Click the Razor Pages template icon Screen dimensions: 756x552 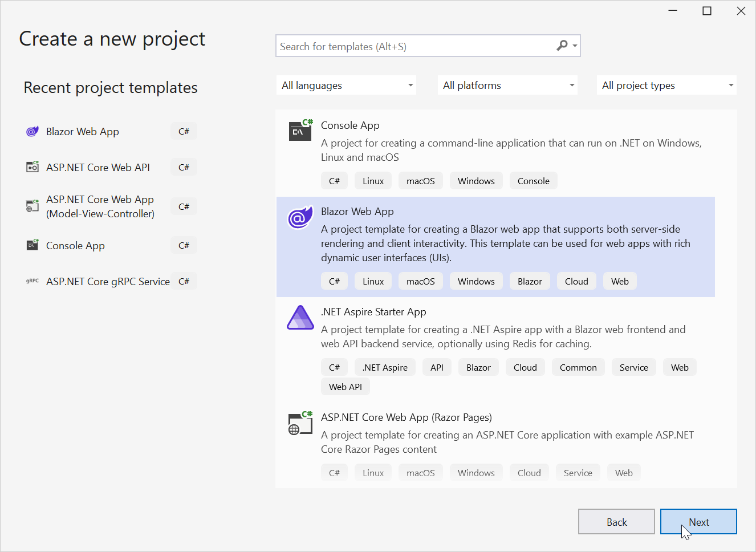pyautogui.click(x=300, y=423)
